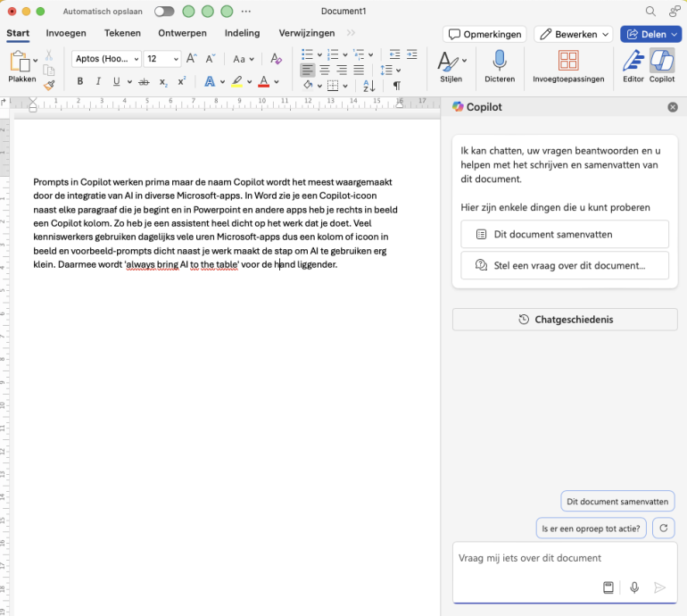Click the Cut scissors icon

pyautogui.click(x=49, y=55)
